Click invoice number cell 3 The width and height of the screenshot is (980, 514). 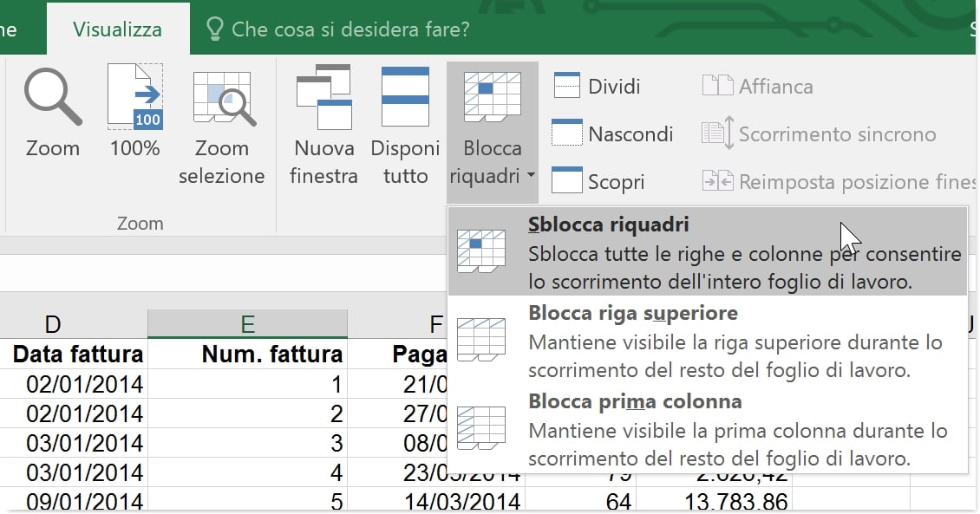click(x=247, y=443)
